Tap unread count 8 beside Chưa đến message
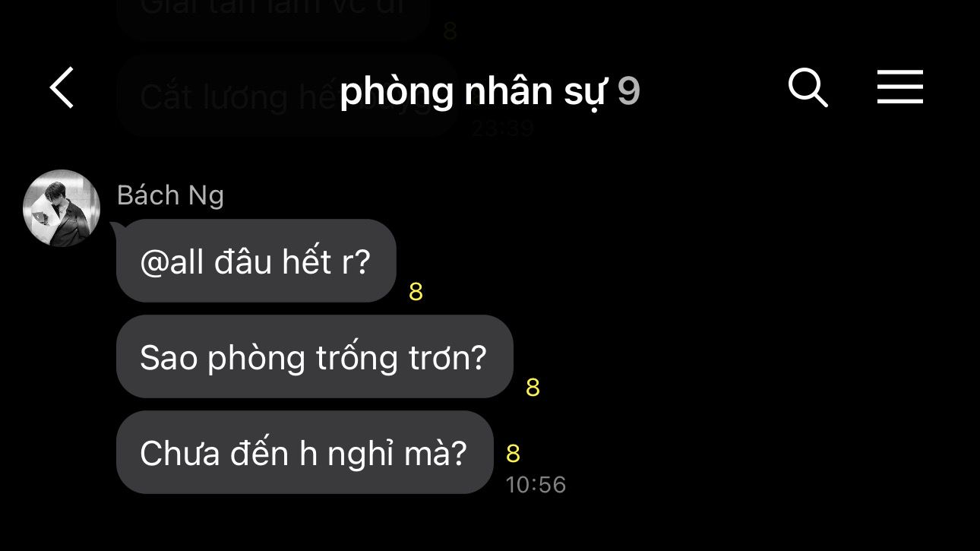980x551 pixels. [x=513, y=454]
